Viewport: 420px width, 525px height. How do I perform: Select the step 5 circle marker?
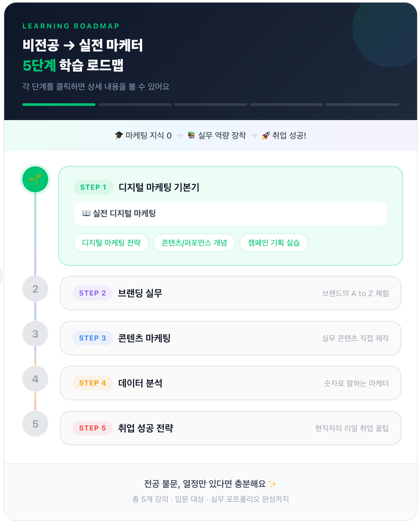pyautogui.click(x=35, y=424)
